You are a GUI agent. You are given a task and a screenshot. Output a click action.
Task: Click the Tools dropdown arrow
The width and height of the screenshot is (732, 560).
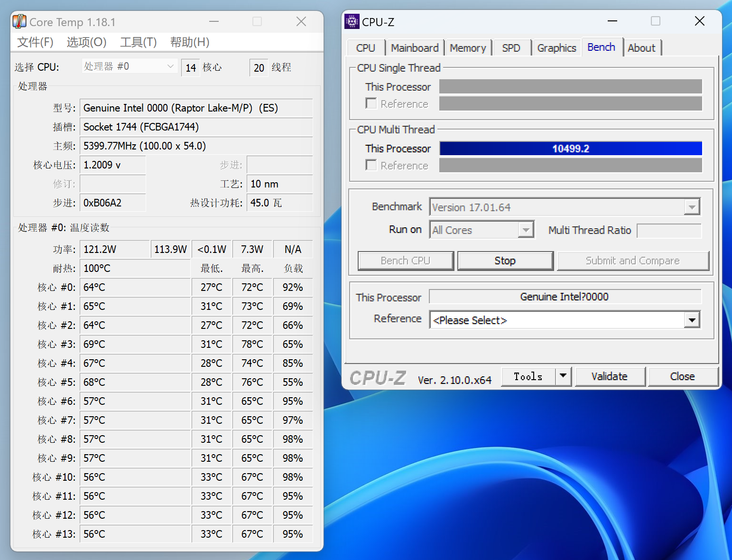tap(563, 376)
